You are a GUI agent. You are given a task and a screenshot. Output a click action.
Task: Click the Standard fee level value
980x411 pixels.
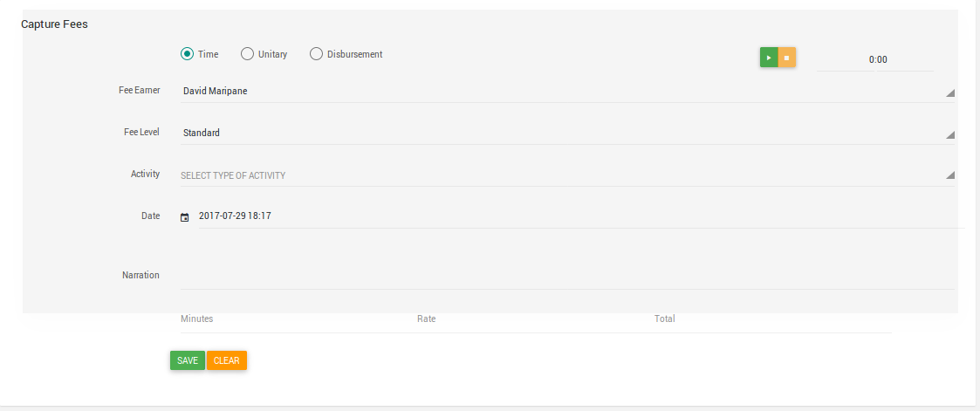[202, 133]
